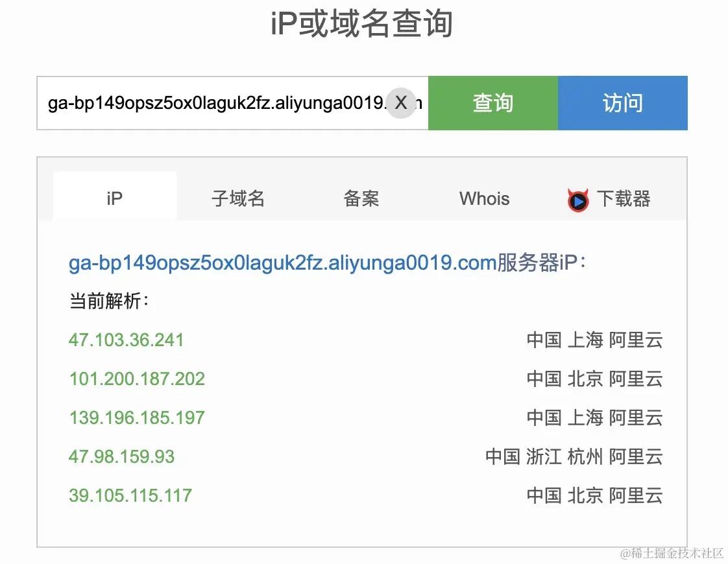728x564 pixels.
Task: Clear the domain input with the X button
Action: tap(401, 102)
